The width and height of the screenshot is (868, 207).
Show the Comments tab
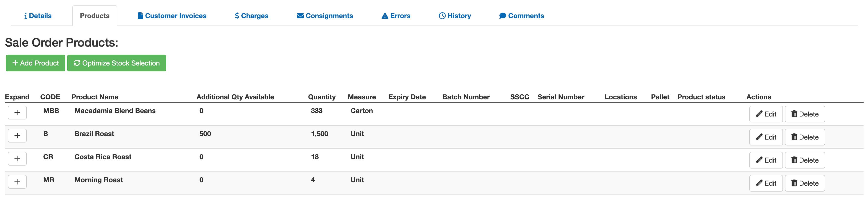pos(521,16)
